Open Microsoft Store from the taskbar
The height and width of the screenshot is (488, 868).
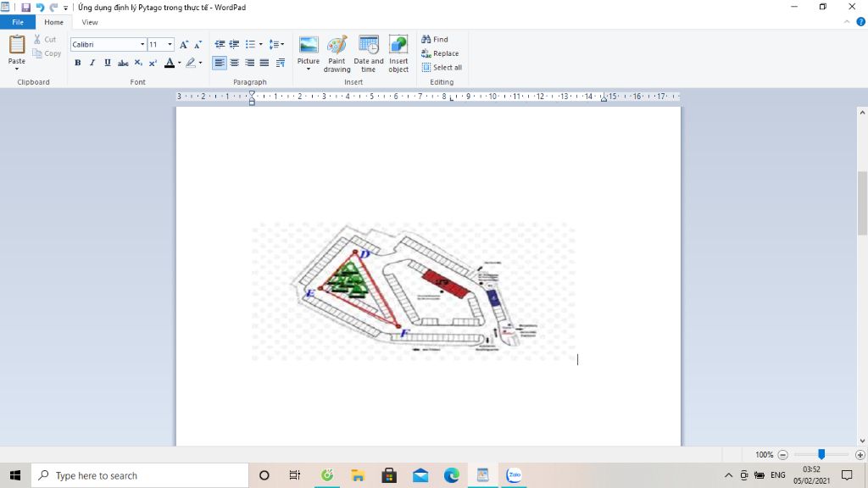pyautogui.click(x=389, y=475)
